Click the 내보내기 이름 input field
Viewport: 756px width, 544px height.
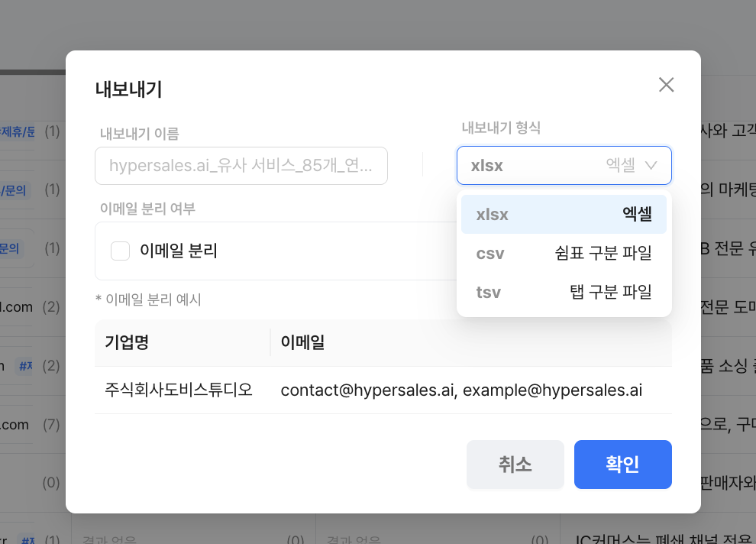click(x=241, y=166)
